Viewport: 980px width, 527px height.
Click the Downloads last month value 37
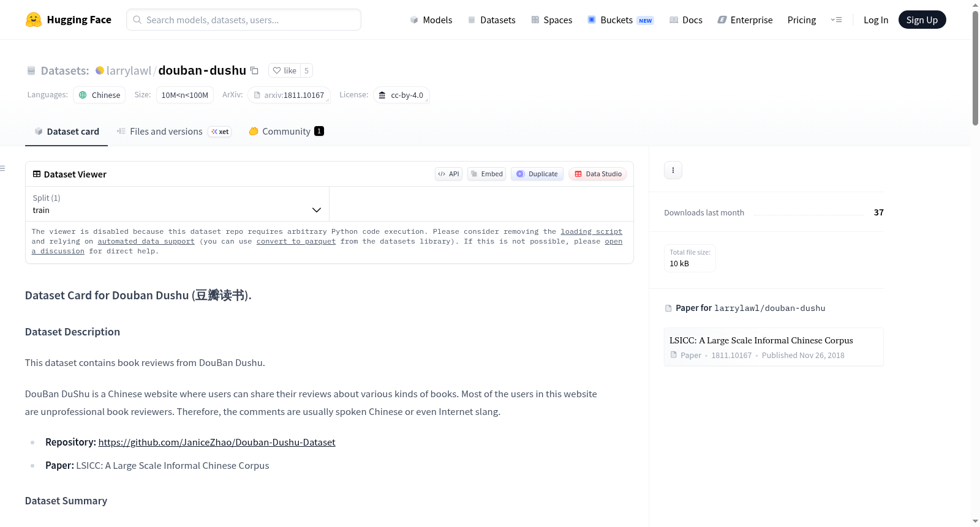878,212
